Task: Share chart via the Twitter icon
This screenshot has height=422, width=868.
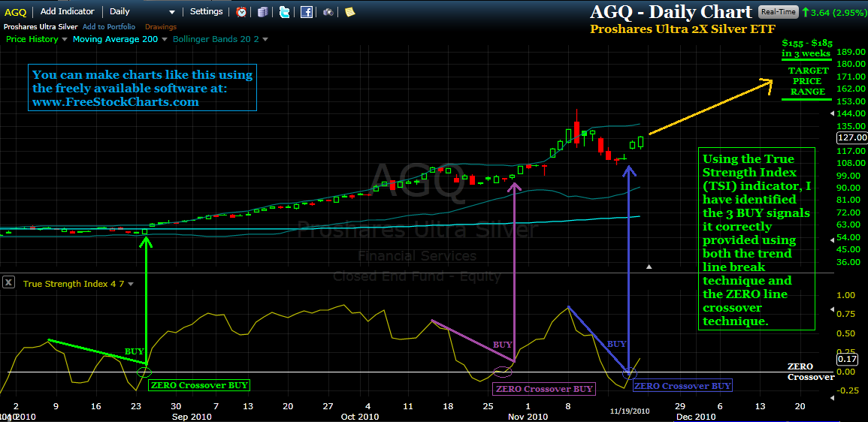Action: (285, 11)
